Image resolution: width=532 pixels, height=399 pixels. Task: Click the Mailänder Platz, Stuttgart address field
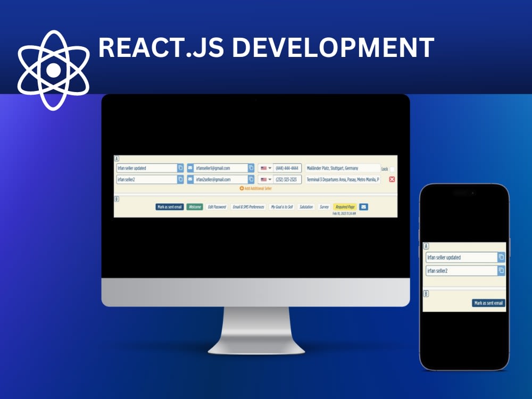click(343, 168)
